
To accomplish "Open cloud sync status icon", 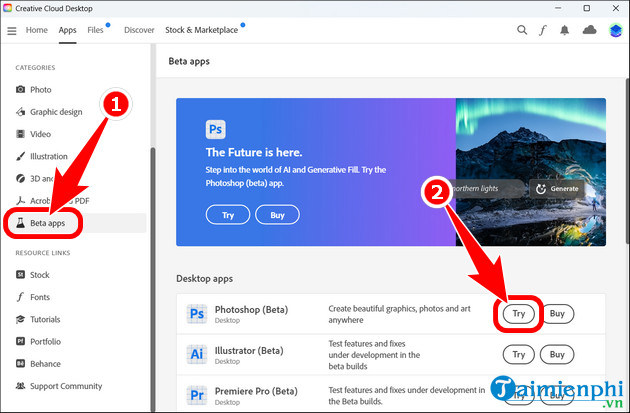I will (x=589, y=30).
